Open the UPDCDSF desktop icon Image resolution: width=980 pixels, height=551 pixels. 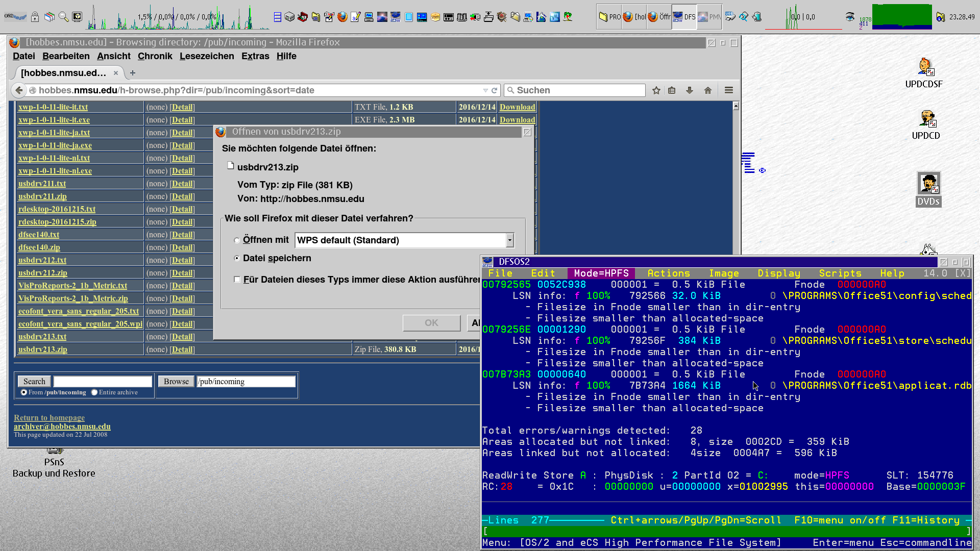(x=924, y=73)
